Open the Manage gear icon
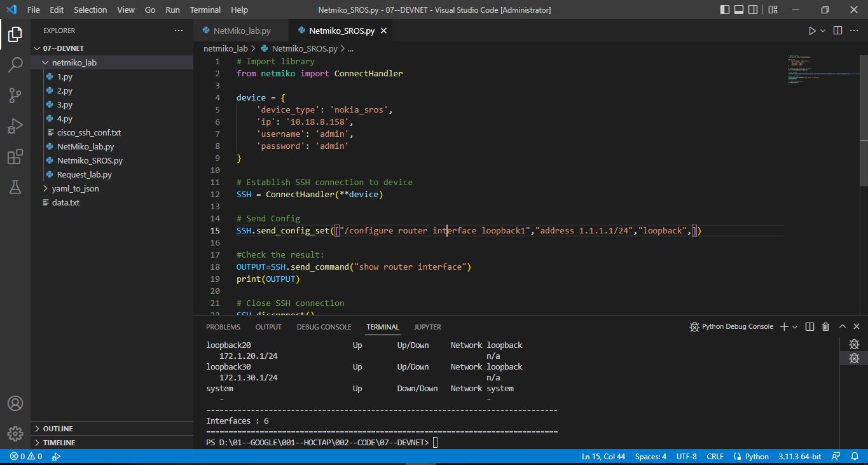868x465 pixels. tap(15, 433)
